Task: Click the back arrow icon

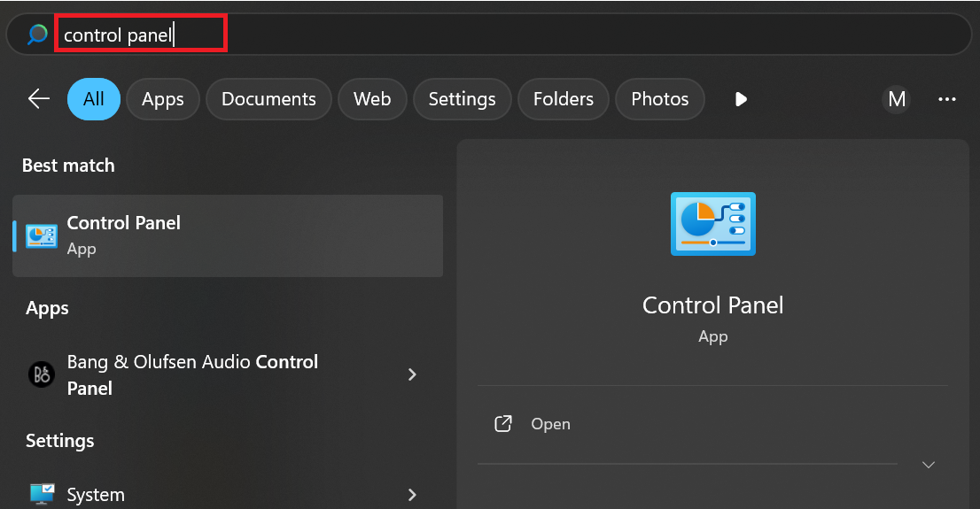Action: [39, 98]
